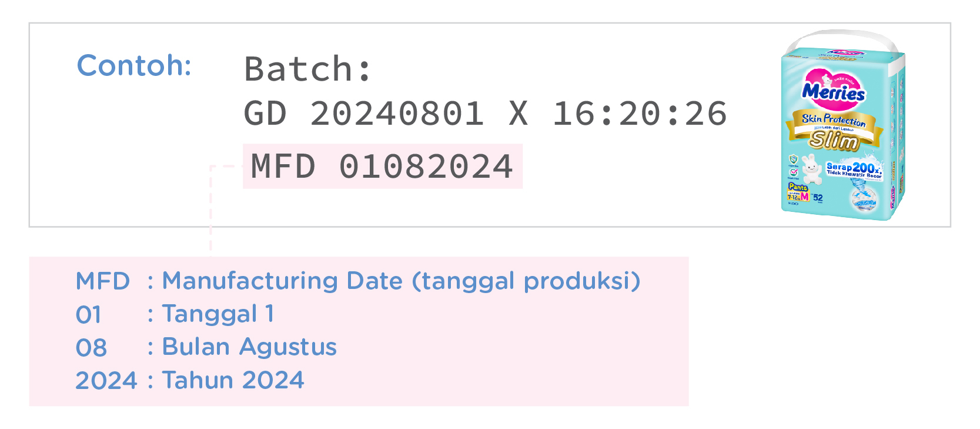The height and width of the screenshot is (429, 980).
Task: Click the Merries logo on the package
Action: coord(833,91)
